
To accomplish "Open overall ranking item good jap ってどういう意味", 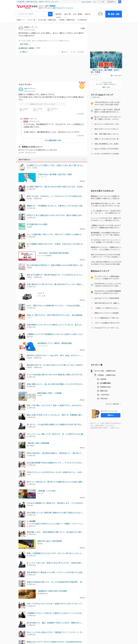I will click(107, 298).
